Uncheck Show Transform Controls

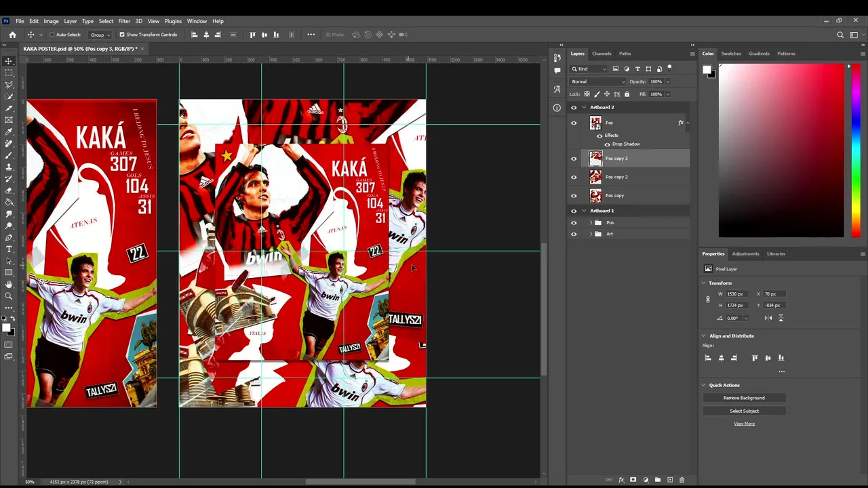tap(122, 35)
